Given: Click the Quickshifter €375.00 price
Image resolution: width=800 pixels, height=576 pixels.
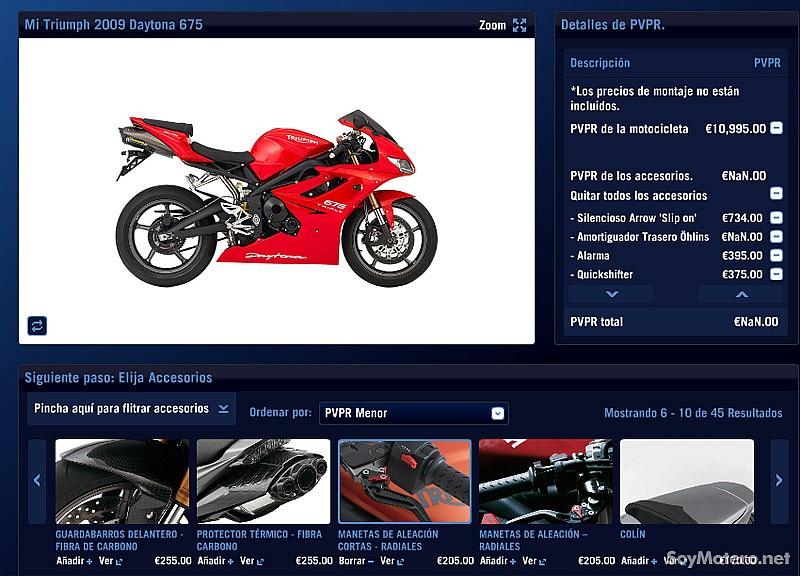Looking at the screenshot, I should (x=742, y=274).
